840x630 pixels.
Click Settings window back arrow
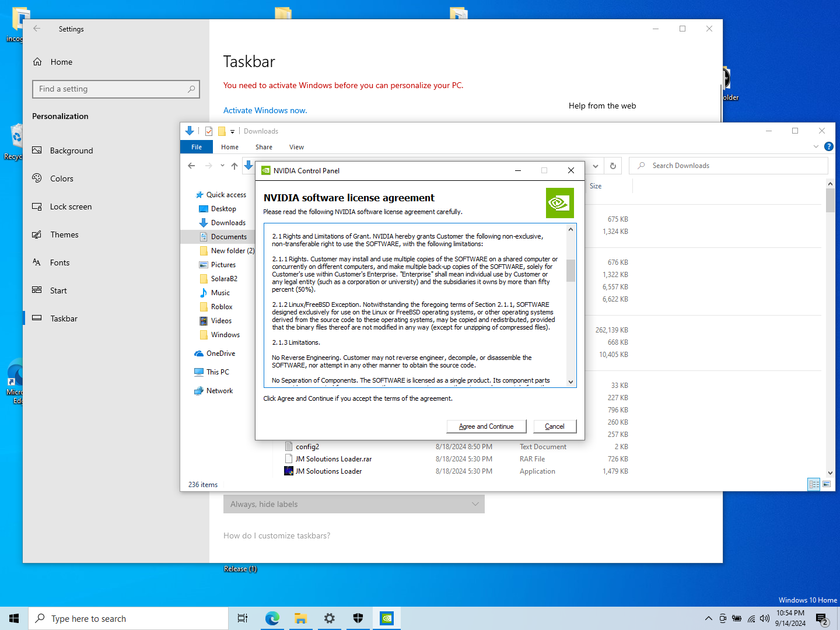[x=37, y=29]
